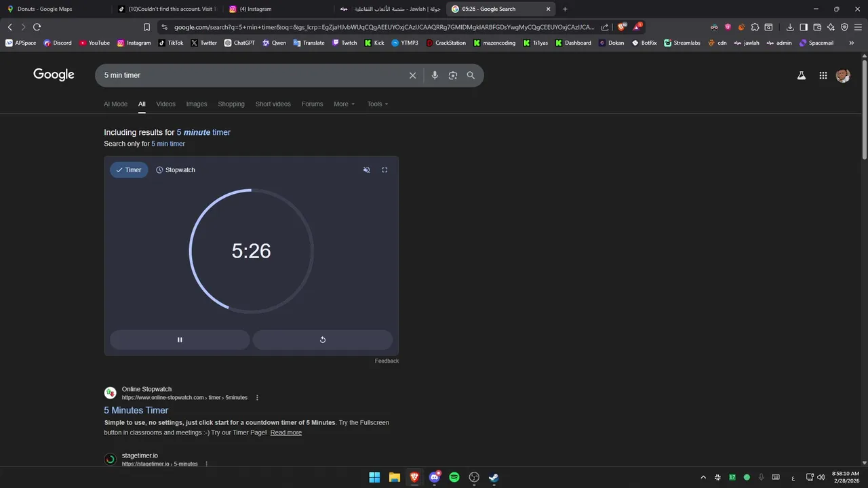Open Spotify from the taskbar
This screenshot has height=488, width=868.
454,477
